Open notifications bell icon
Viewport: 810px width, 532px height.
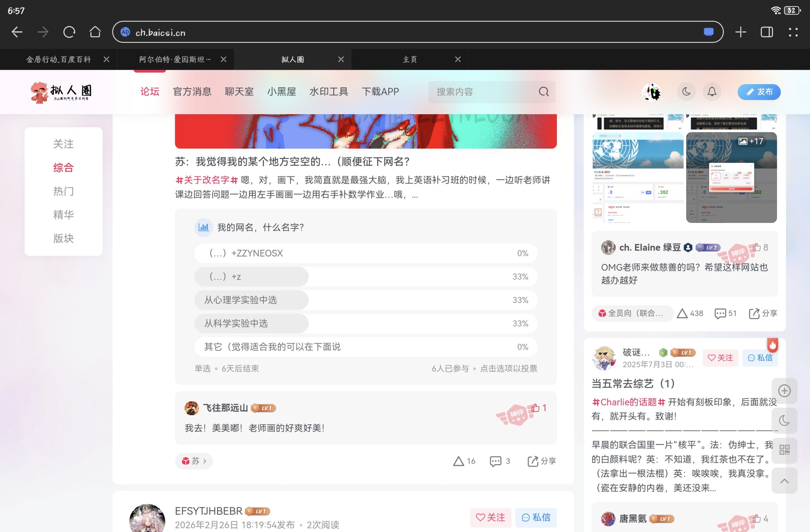(712, 92)
